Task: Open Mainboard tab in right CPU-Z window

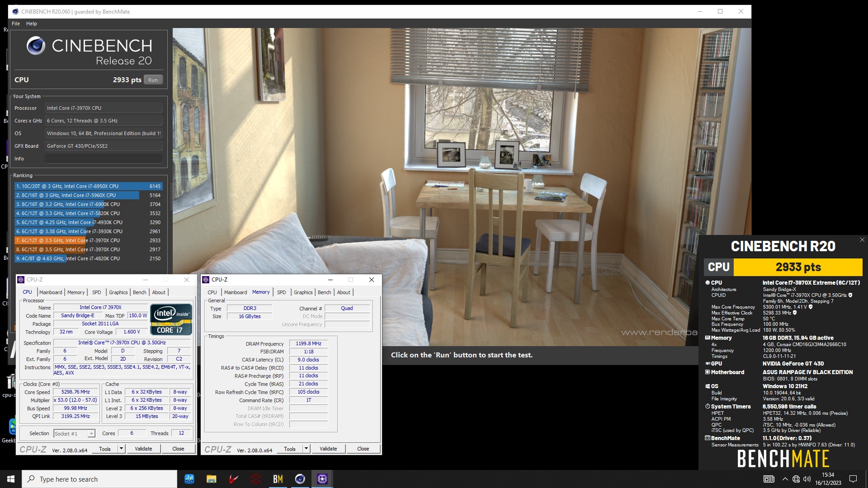Action: tap(236, 292)
